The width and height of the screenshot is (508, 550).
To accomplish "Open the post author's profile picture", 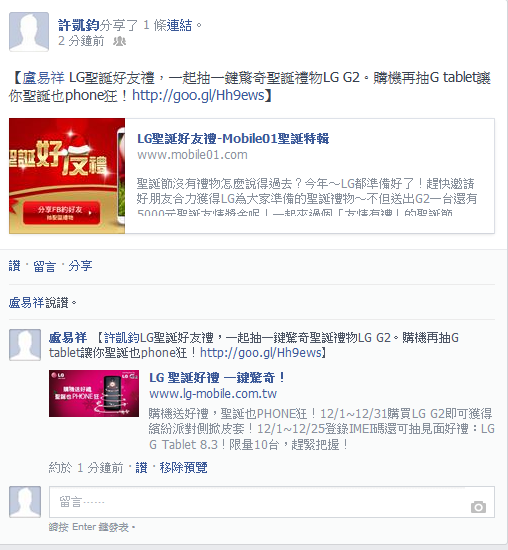I will pyautogui.click(x=29, y=32).
